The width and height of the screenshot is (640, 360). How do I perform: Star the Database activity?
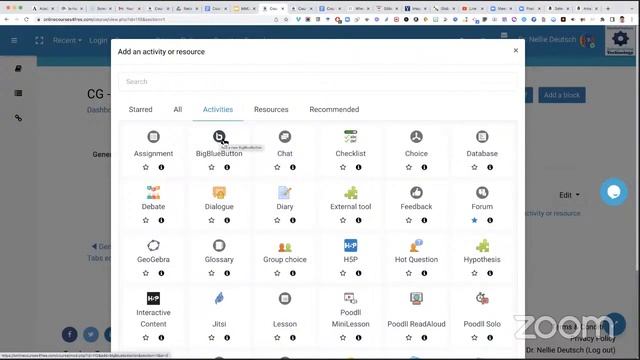pos(474,167)
